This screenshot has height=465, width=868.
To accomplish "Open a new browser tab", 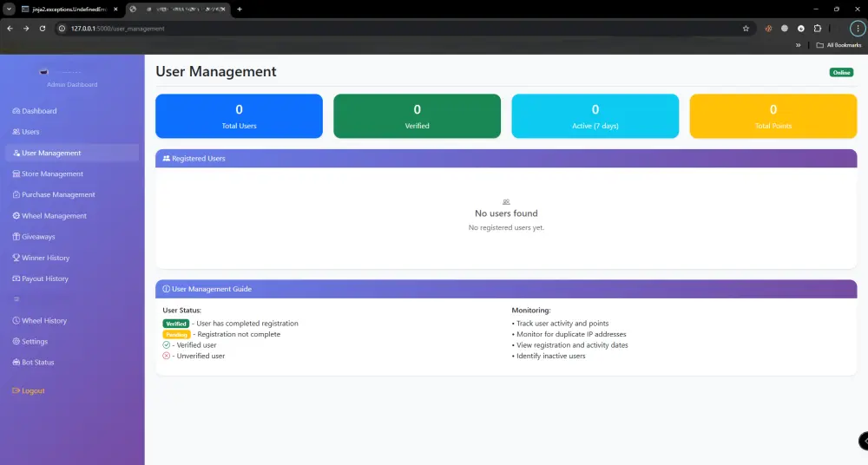I will pos(240,10).
